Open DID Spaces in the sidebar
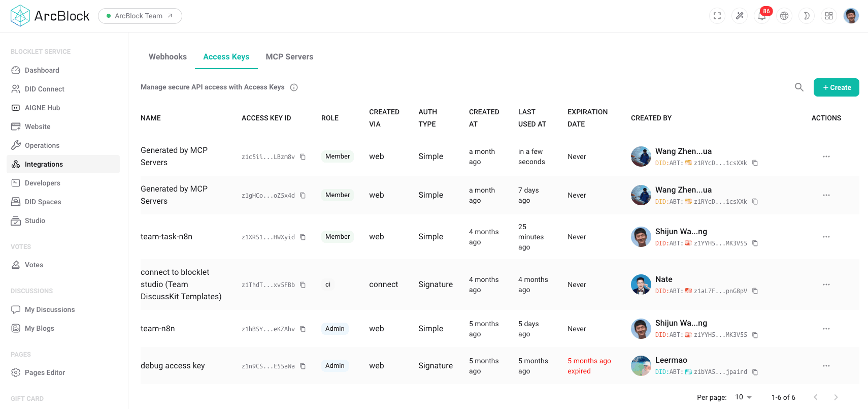 (x=63, y=202)
